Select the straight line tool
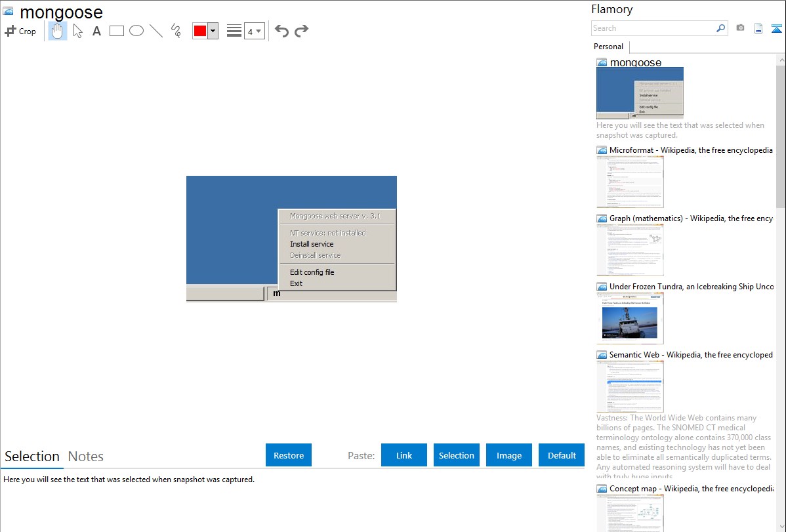 [x=156, y=31]
